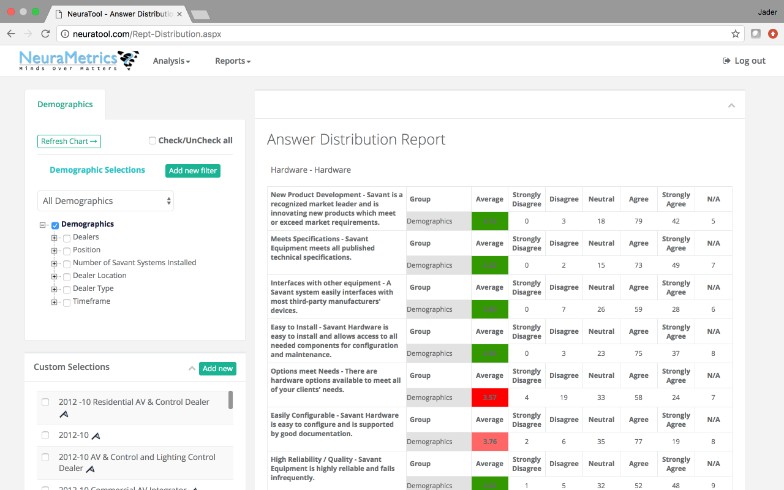Click the light red 3.76 average cell
Viewport: 784px width, 490px height.
490,442
